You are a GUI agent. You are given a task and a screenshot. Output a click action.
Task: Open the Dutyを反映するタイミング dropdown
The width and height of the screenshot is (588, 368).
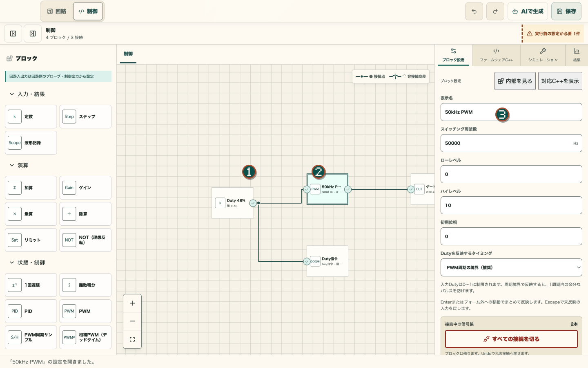click(511, 267)
